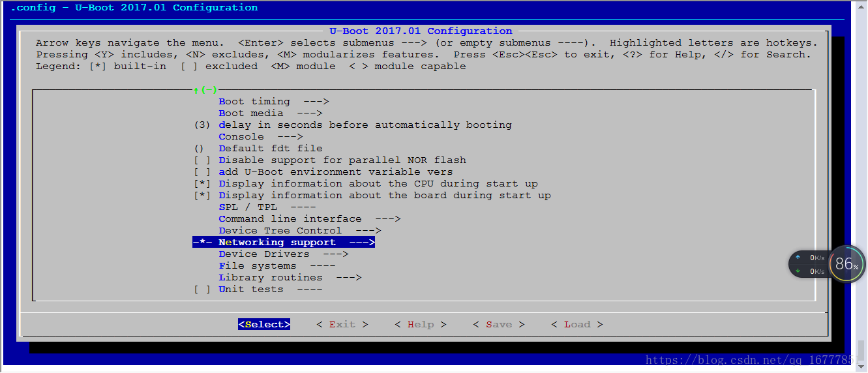Viewport: 868px width, 373px height.
Task: Open the Console submenu
Action: click(x=261, y=136)
